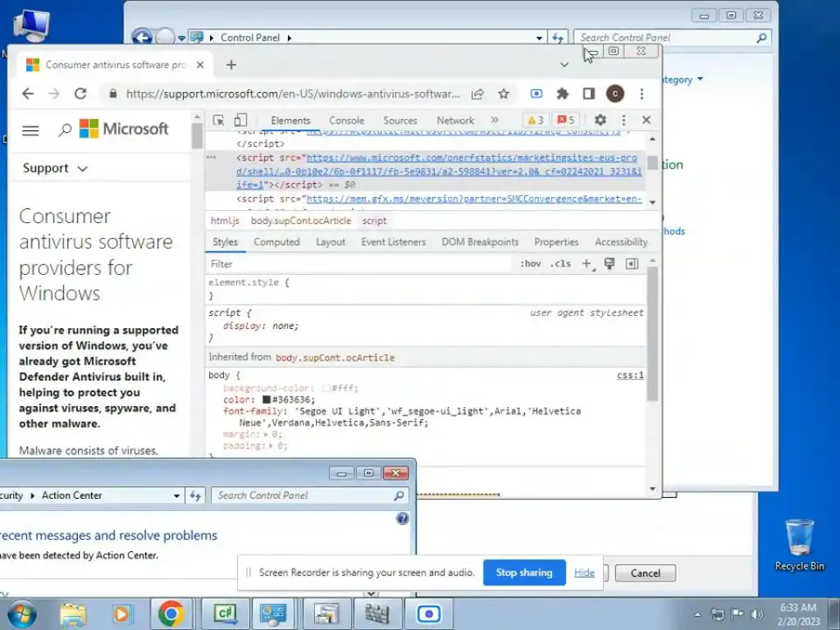Open Microsoft site hamburger menu
This screenshot has width=840, height=630.
30,130
